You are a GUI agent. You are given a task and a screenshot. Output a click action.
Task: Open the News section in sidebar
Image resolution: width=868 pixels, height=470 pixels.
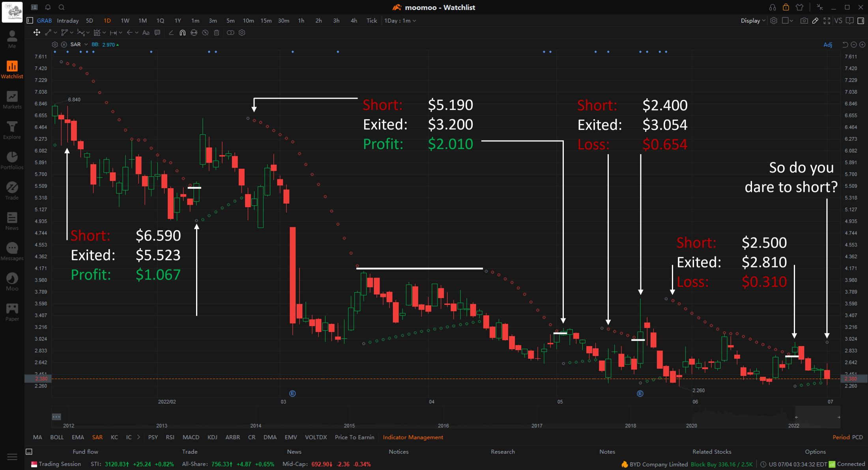pos(12,222)
